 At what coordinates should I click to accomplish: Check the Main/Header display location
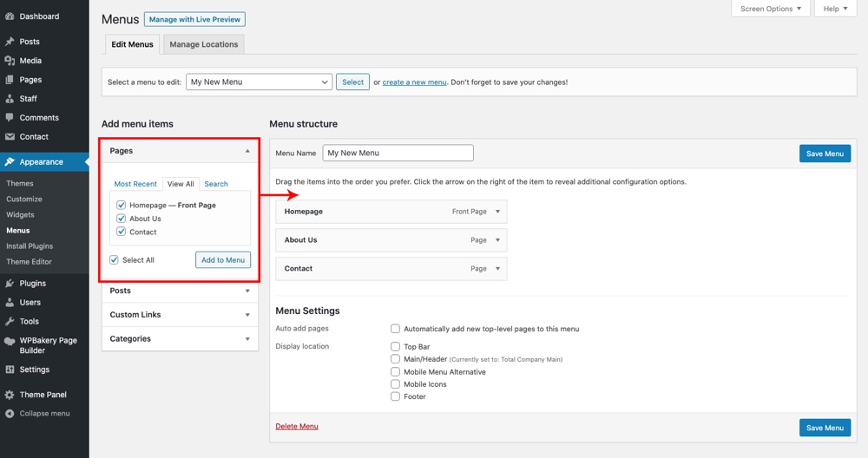pos(395,359)
